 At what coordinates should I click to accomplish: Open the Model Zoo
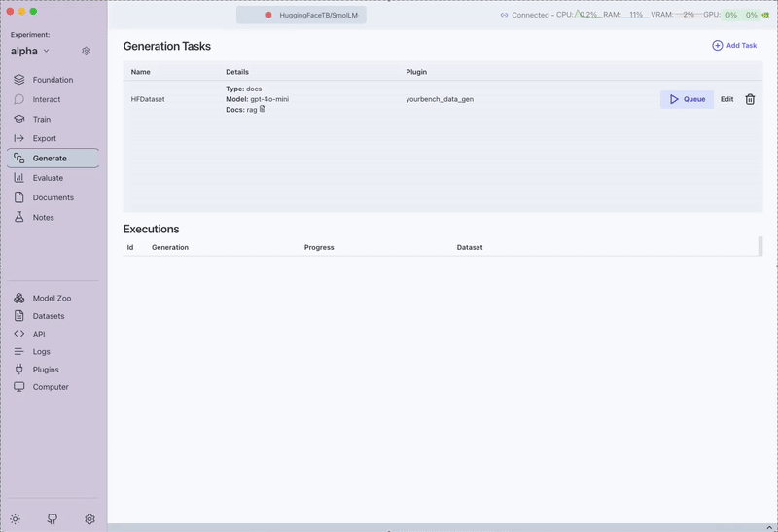click(51, 299)
